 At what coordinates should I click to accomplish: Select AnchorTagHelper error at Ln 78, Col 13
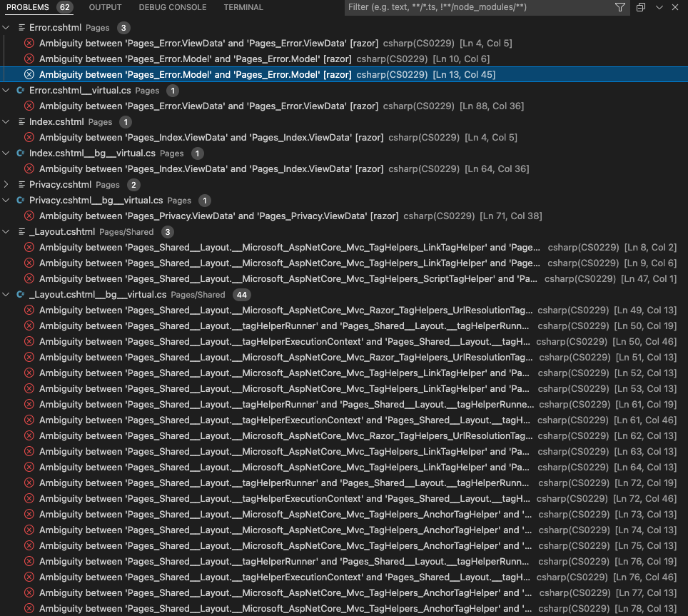click(285, 609)
